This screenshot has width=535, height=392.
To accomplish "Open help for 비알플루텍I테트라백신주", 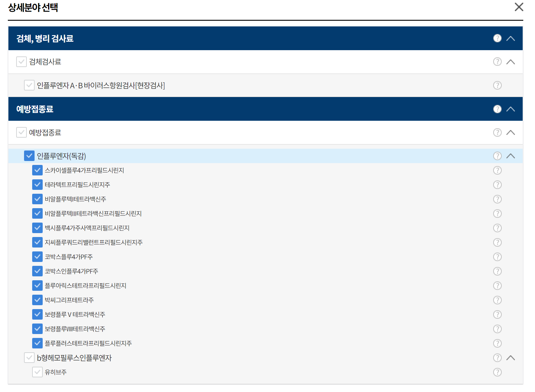I will tap(497, 199).
